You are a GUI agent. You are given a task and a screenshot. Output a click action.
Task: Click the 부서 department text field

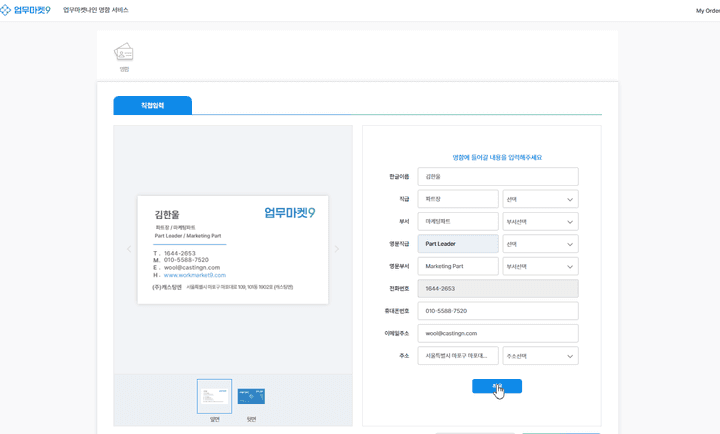458,221
